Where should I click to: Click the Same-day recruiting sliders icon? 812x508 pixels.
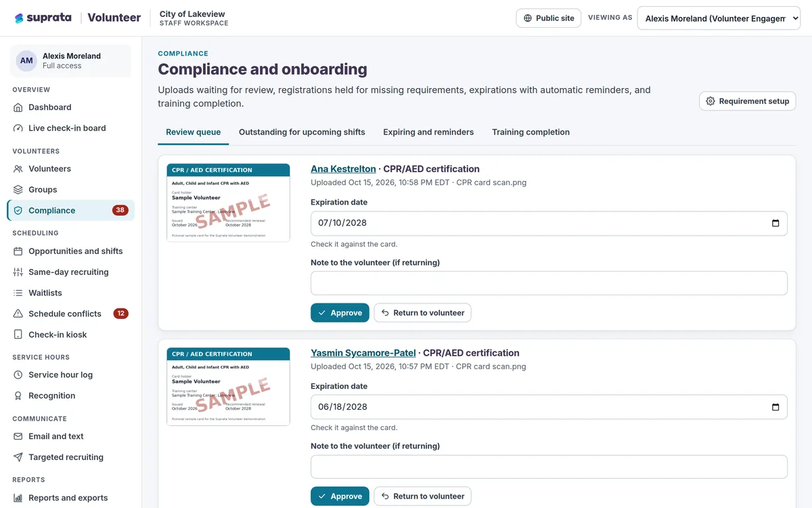(x=18, y=272)
